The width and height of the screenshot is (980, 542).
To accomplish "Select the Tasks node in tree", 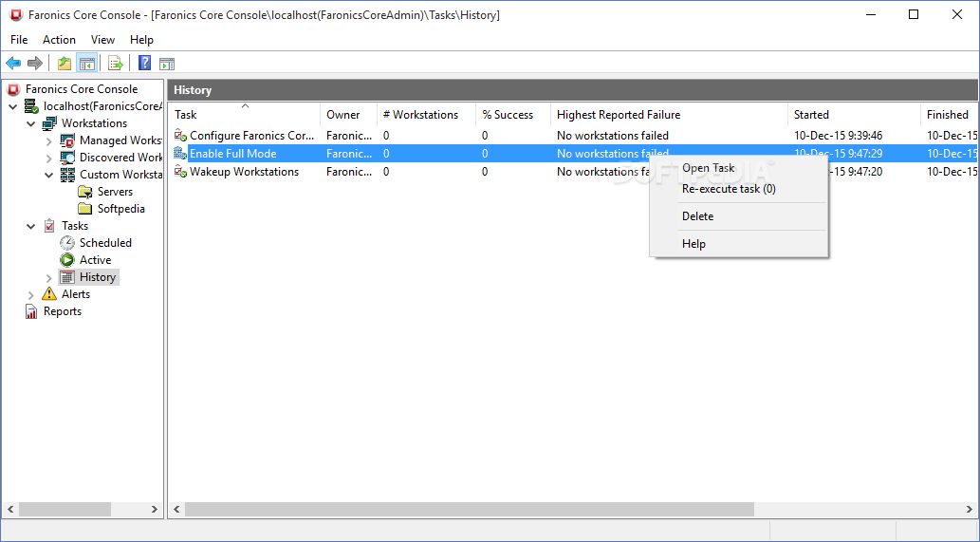I will click(x=75, y=226).
